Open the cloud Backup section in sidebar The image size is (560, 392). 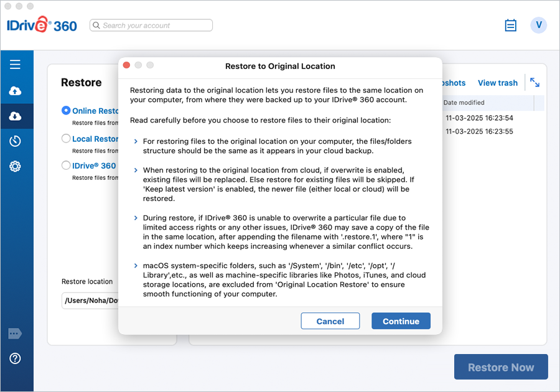[x=15, y=91]
